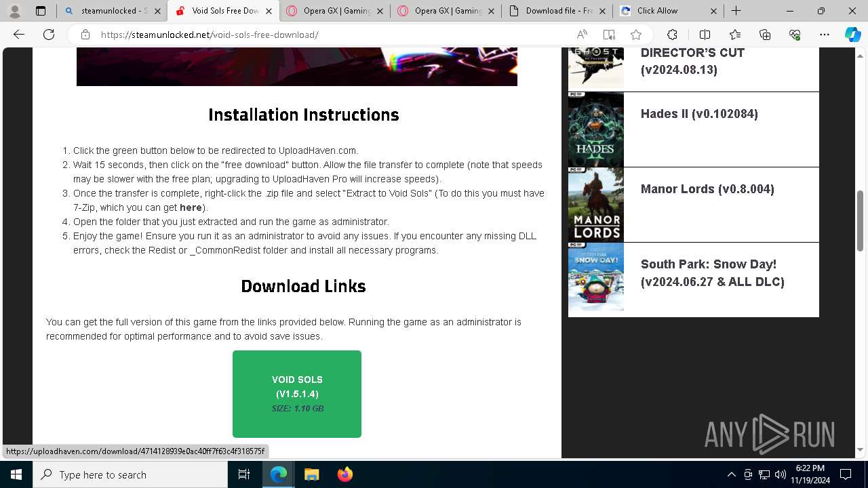The image size is (868, 488).
Task: Open File Explorer from the taskbar
Action: pos(311,474)
